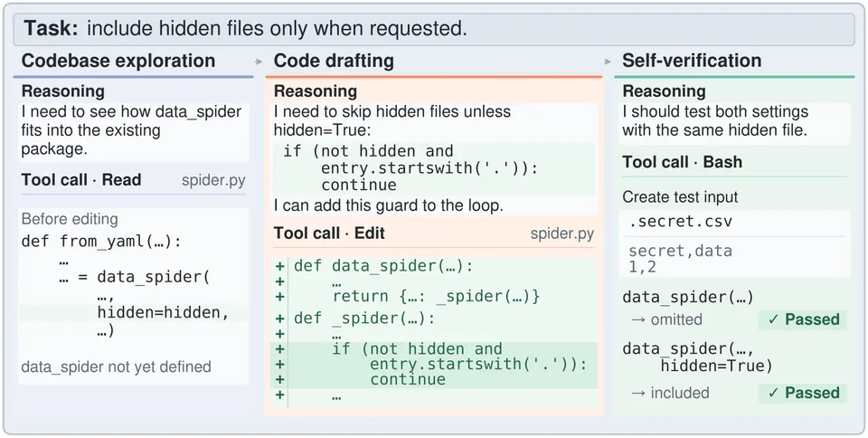Click the .secret.csv filename field

tap(734, 222)
